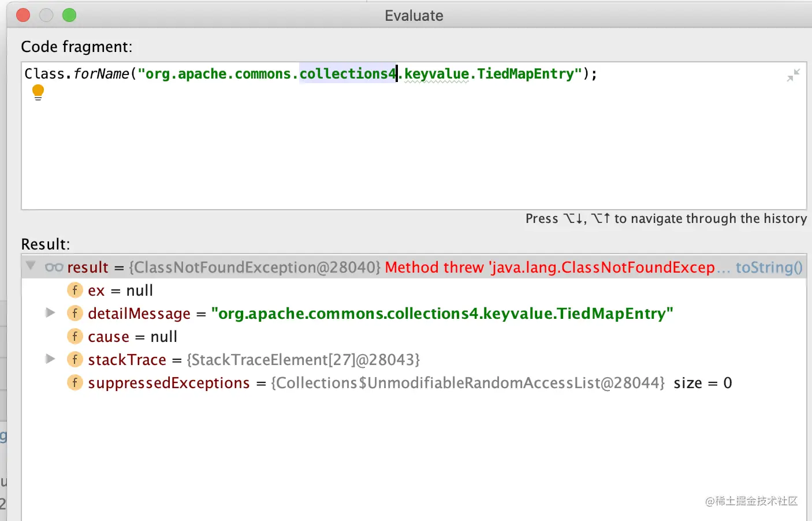The width and height of the screenshot is (812, 521).
Task: Click 'TiedMapEntry' in the code fragment
Action: 525,74
